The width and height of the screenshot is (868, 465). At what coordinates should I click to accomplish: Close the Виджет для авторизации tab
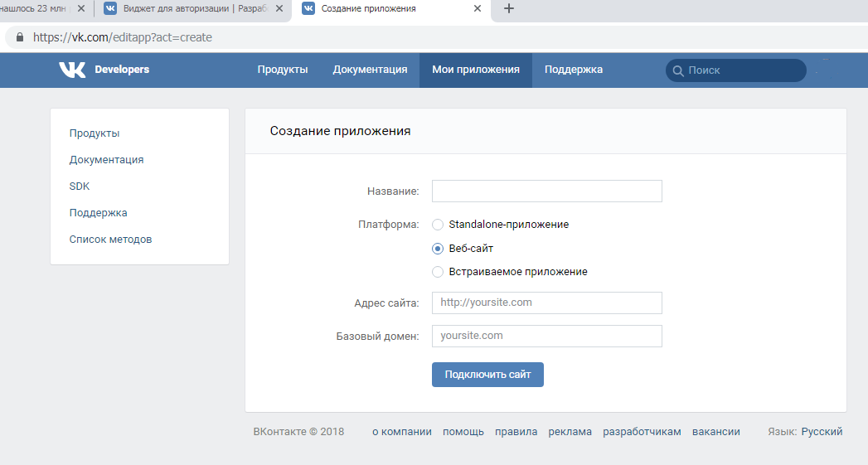coord(279,8)
